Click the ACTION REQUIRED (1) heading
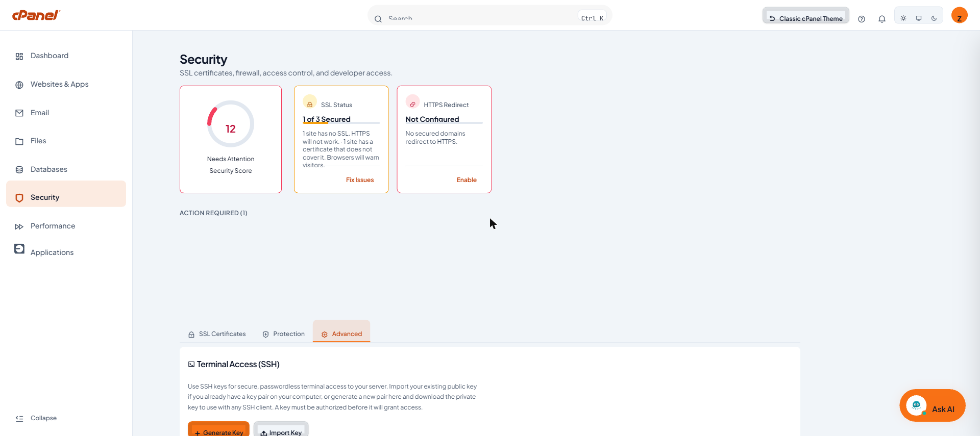This screenshot has width=980, height=436. (213, 213)
